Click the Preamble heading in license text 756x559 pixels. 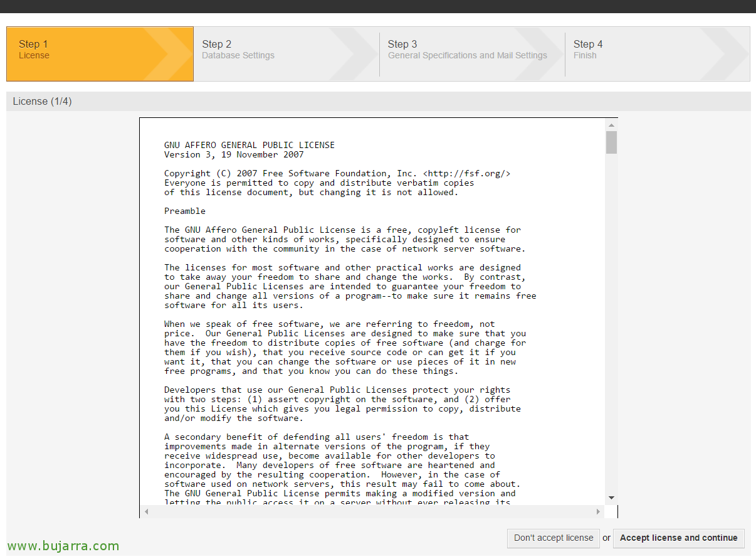point(185,211)
